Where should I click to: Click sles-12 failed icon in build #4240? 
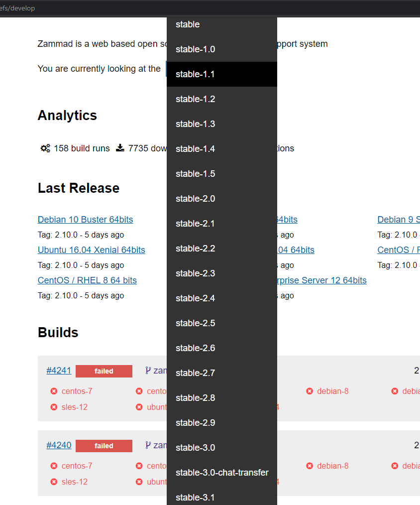point(54,482)
